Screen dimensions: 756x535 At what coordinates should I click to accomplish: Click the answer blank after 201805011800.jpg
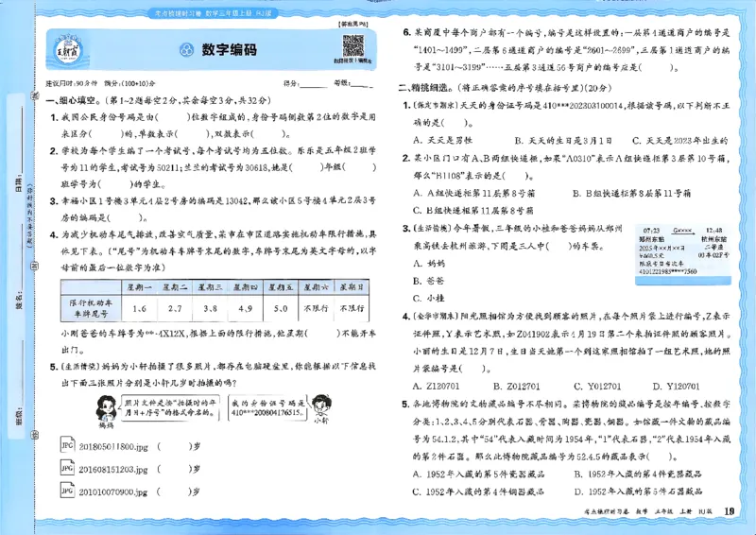pyautogui.click(x=174, y=447)
